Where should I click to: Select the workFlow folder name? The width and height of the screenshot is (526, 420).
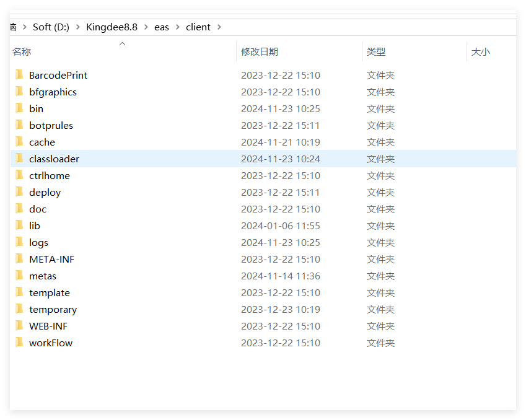[51, 343]
